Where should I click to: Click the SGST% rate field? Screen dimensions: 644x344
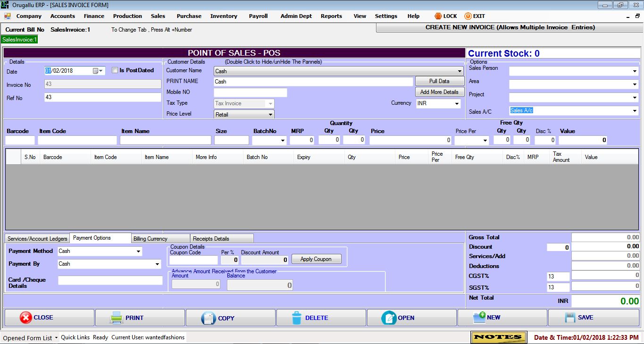[x=558, y=287]
